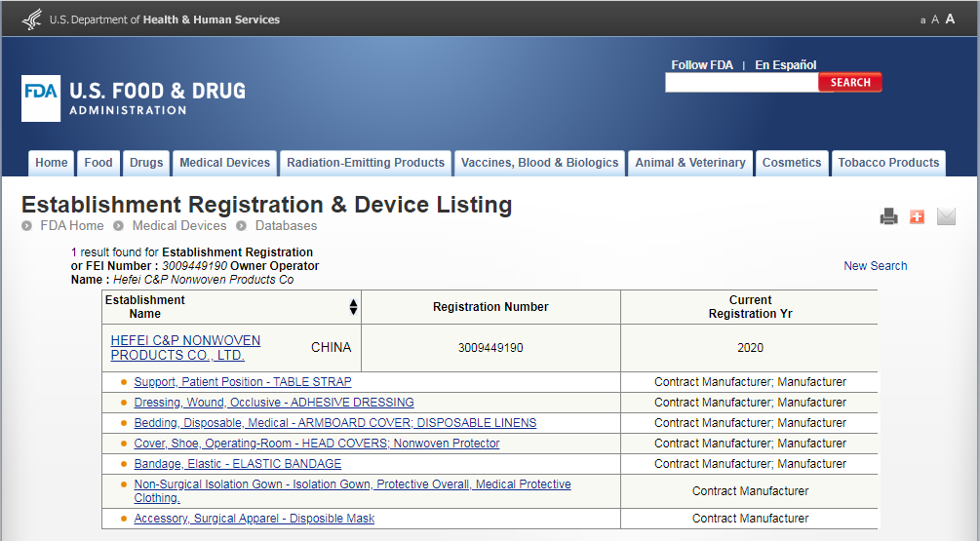Open the Cosmetics tab

click(792, 163)
